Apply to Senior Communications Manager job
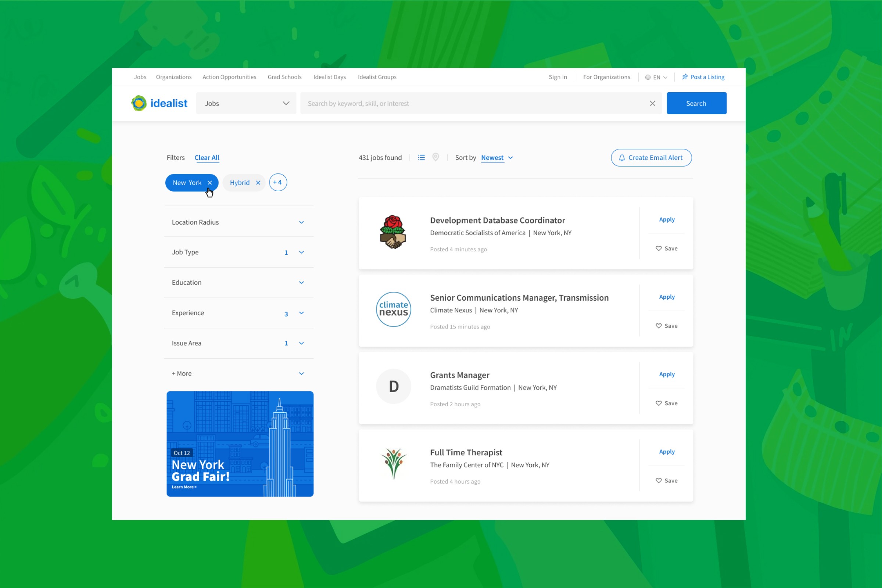The height and width of the screenshot is (588, 882). pos(667,297)
